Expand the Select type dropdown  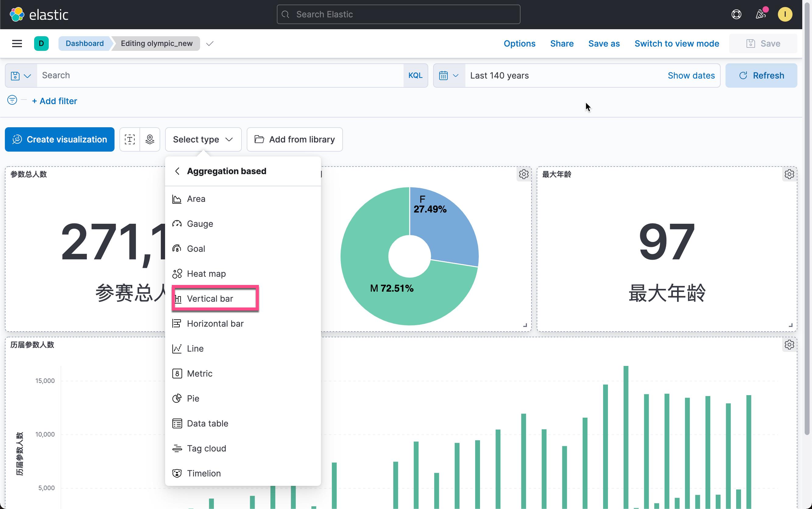(x=203, y=139)
